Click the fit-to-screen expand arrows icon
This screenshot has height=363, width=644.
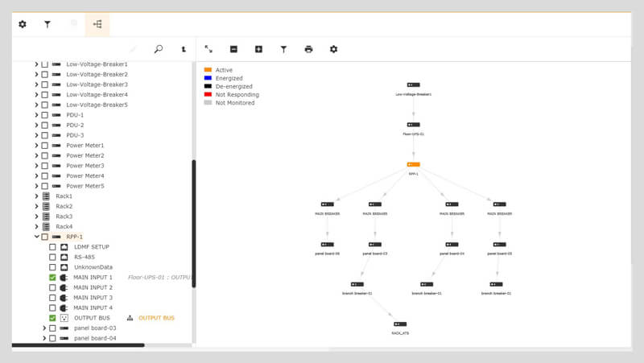tap(208, 49)
